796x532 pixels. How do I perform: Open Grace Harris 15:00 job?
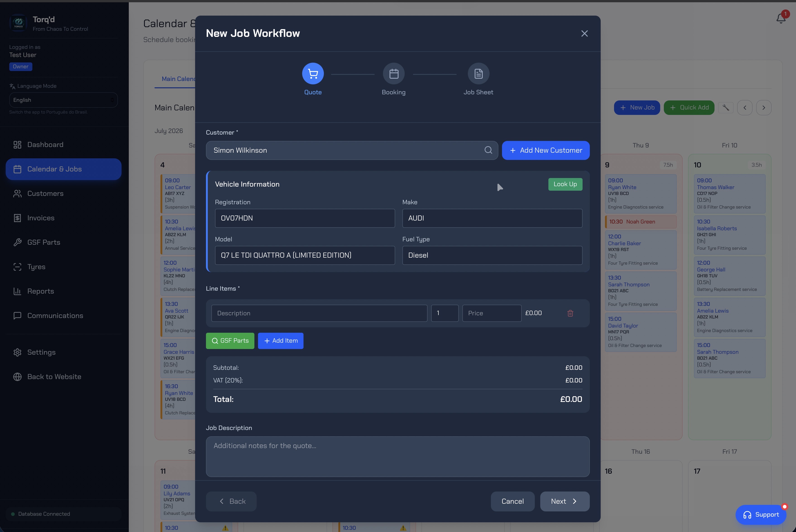[x=178, y=358]
